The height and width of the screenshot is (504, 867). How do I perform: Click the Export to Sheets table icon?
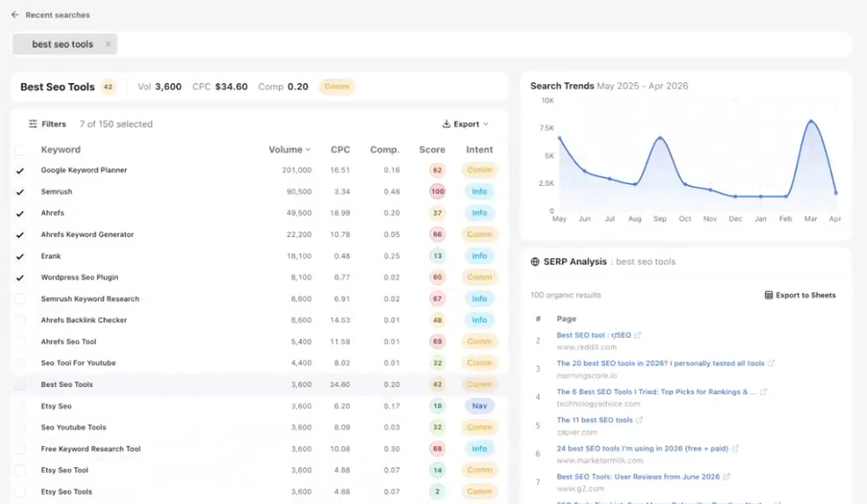[769, 295]
